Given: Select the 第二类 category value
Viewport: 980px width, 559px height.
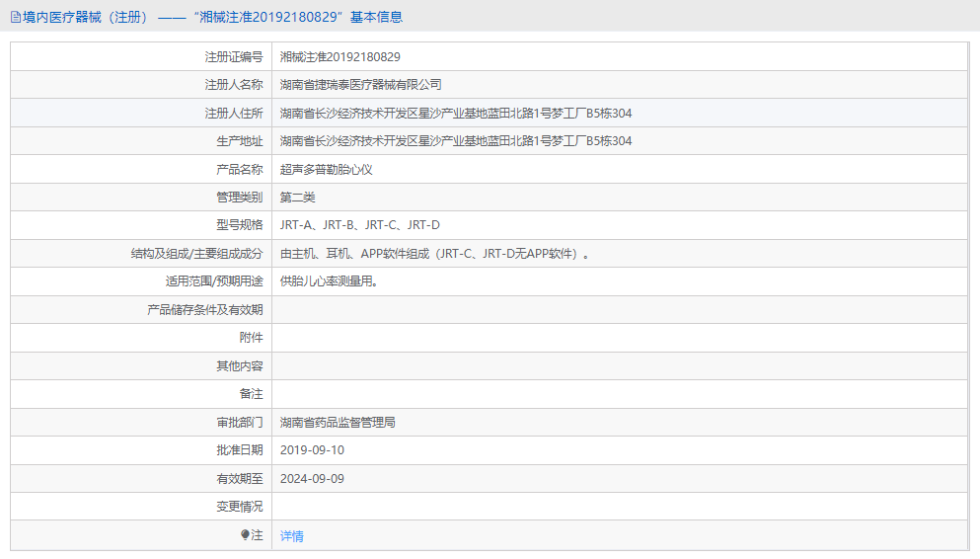Looking at the screenshot, I should click(x=297, y=197).
